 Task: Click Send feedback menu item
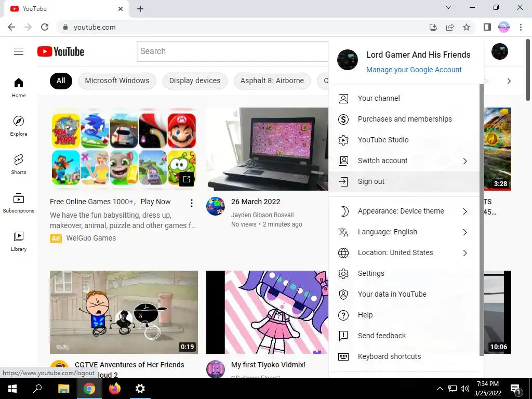403,336
